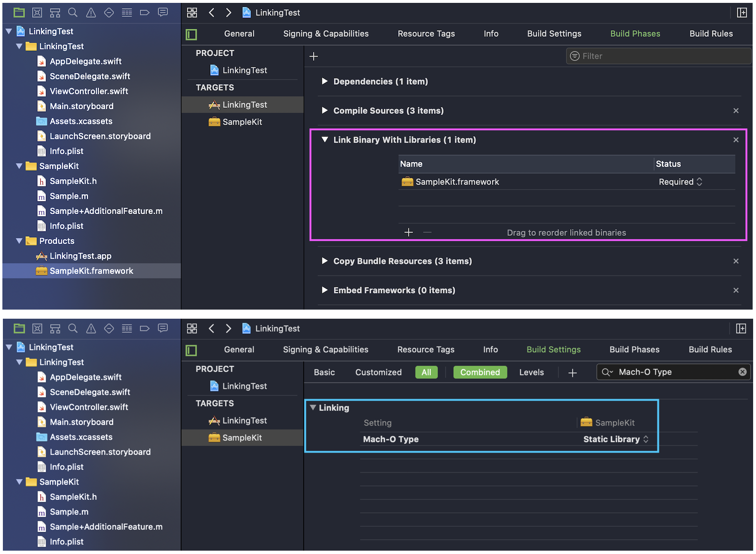Open Main.storyboard in bottom navigator
Viewport: 756px width, 554px height.
coord(81,422)
